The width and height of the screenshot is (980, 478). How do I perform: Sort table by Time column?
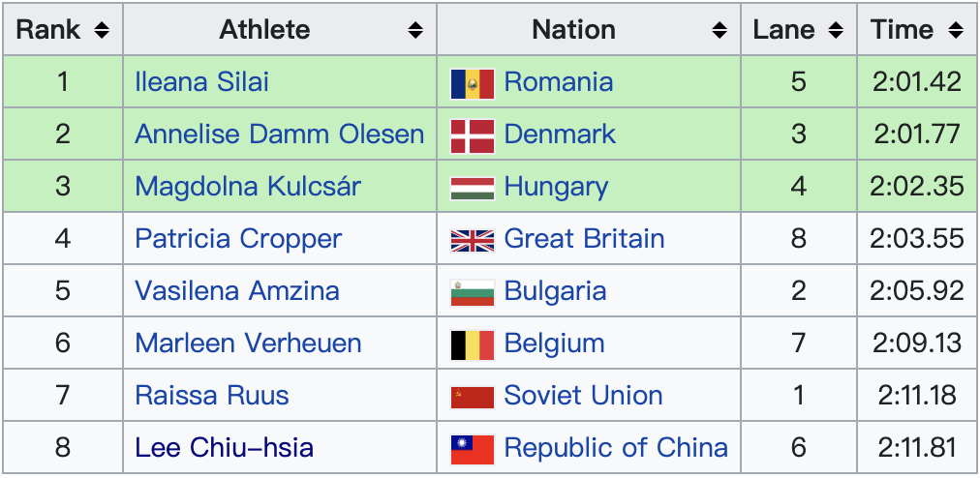pyautogui.click(x=956, y=30)
